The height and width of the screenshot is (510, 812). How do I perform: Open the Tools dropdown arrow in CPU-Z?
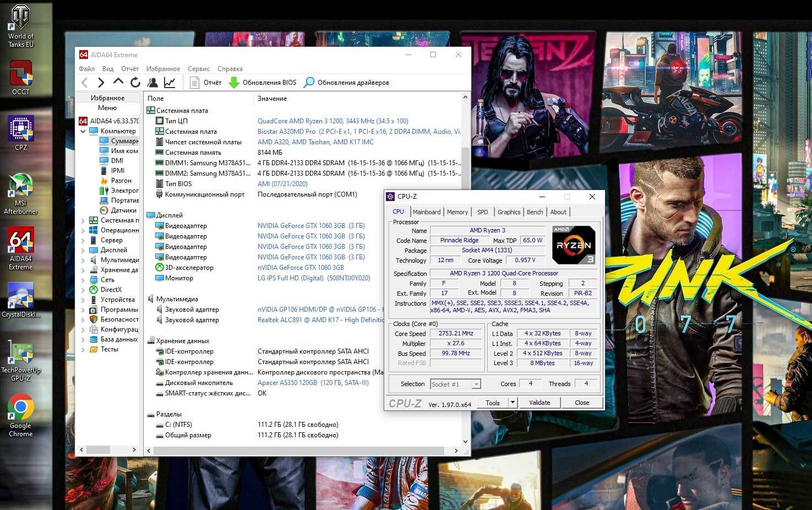coord(513,403)
